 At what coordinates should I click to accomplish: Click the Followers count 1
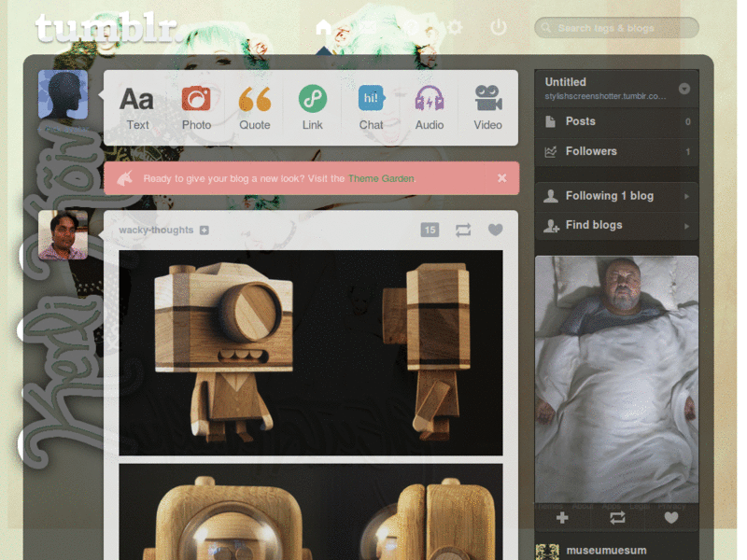click(687, 152)
